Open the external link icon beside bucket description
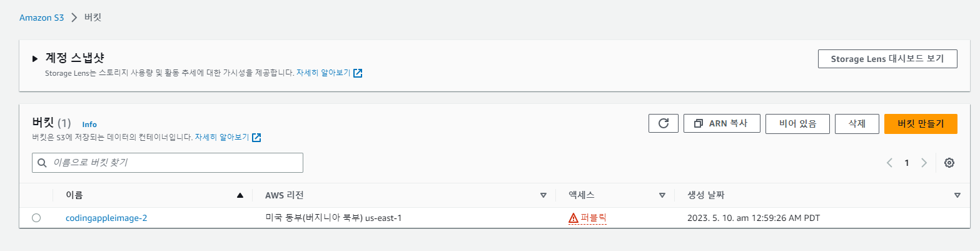The height and width of the screenshot is (251, 980). (x=256, y=137)
